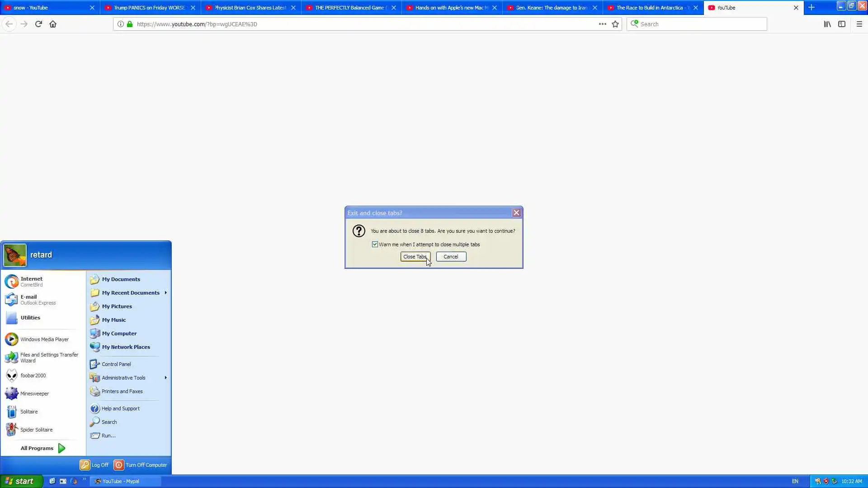868x488 pixels.
Task: Click the Turn Off Computer icon
Action: pyautogui.click(x=119, y=465)
